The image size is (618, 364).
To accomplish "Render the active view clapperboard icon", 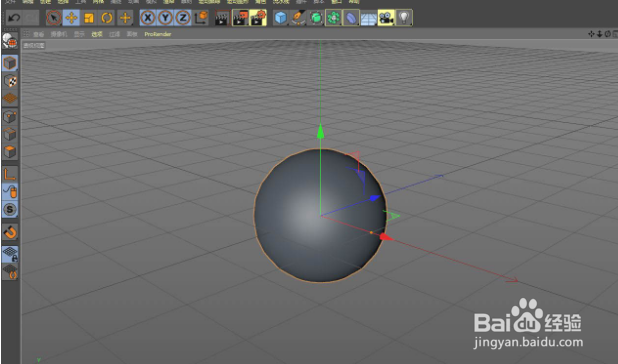I will coord(222,18).
